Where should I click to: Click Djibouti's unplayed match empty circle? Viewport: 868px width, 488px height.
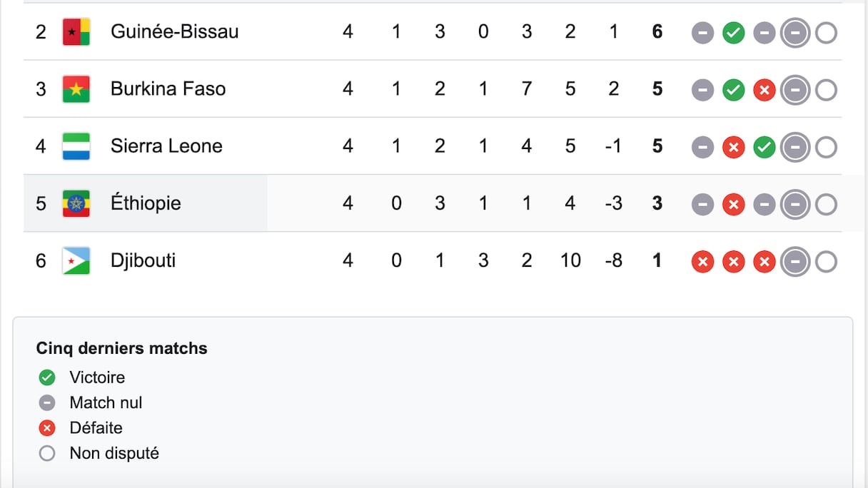click(x=826, y=262)
